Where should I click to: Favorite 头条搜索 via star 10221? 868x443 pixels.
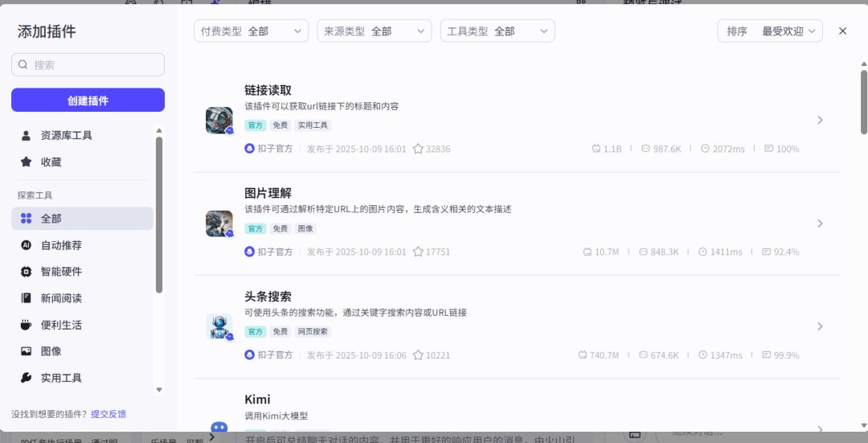419,355
